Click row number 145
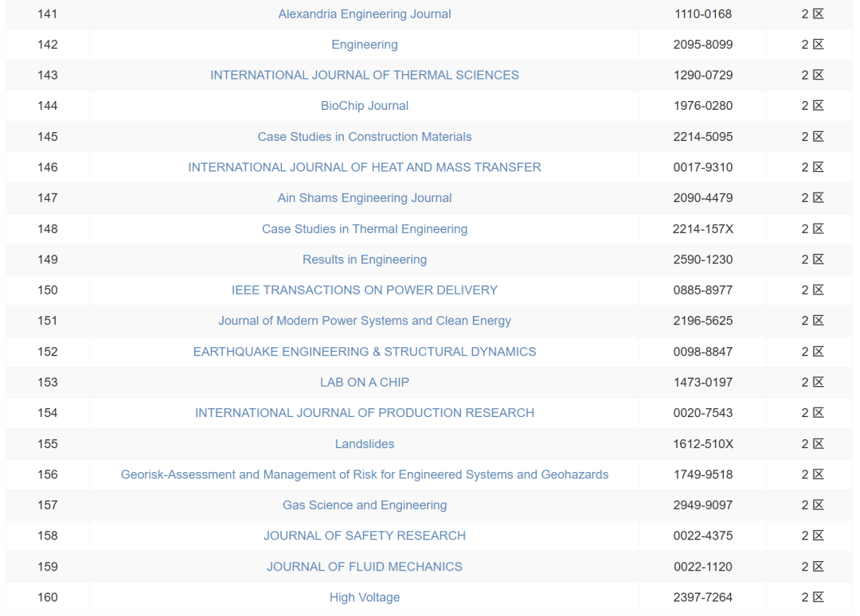 tap(48, 136)
